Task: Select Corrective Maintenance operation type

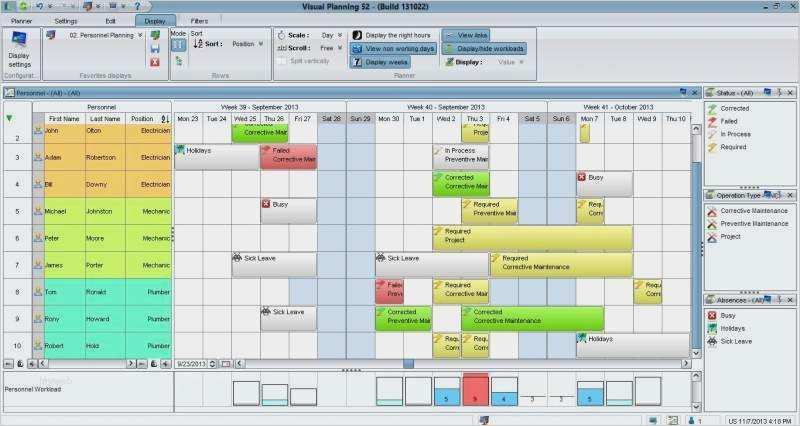Action: (x=748, y=211)
